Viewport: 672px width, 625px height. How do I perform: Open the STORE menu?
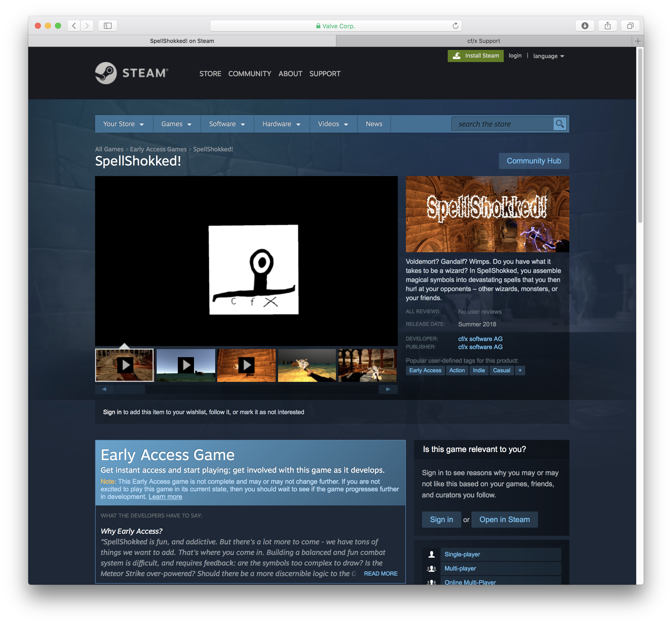(210, 74)
